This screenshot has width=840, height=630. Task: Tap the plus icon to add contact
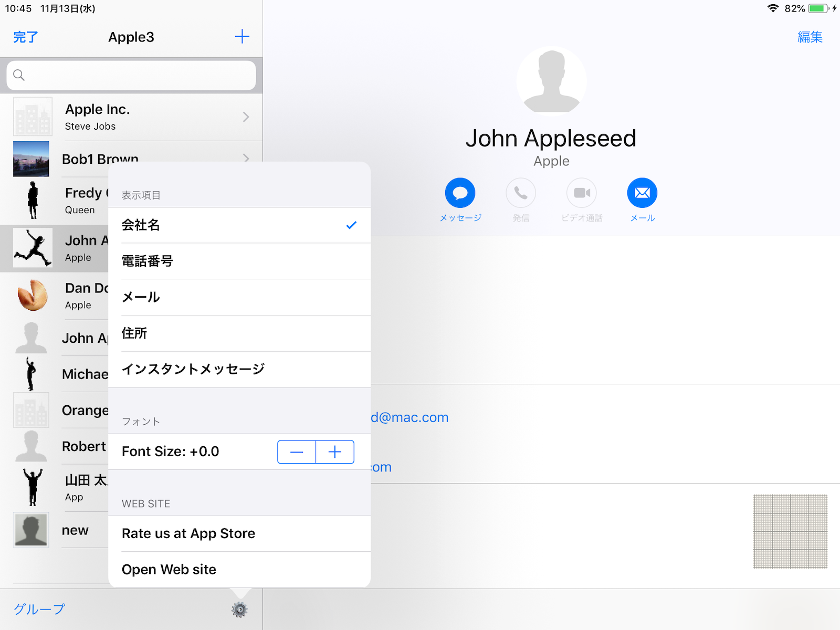(242, 37)
